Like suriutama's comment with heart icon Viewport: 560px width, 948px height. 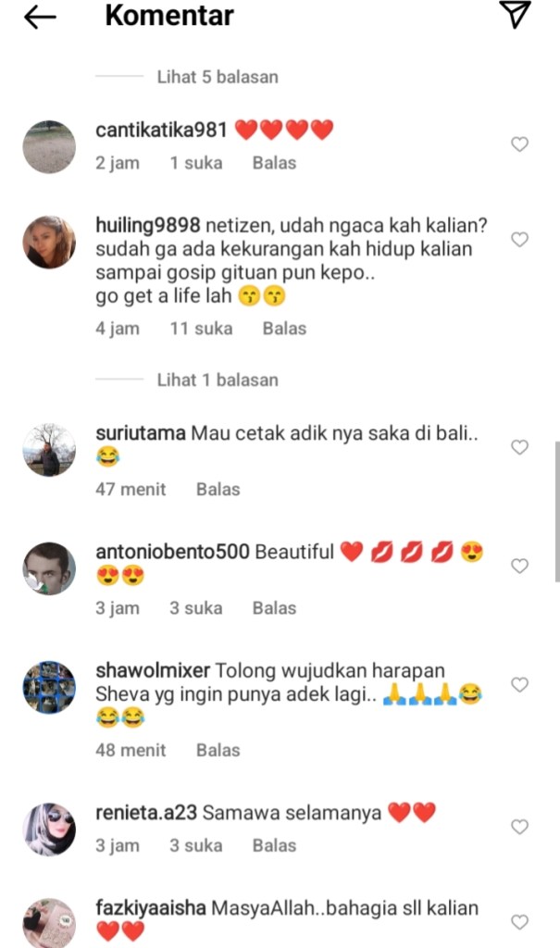(x=519, y=447)
